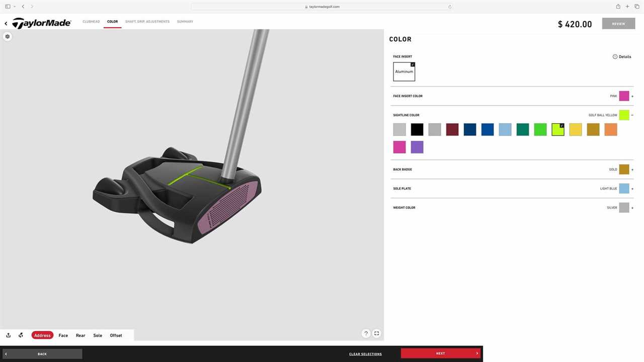Open Shaft, Grip, Adjustments tab
Screen dimensions: 644x362
147,22
